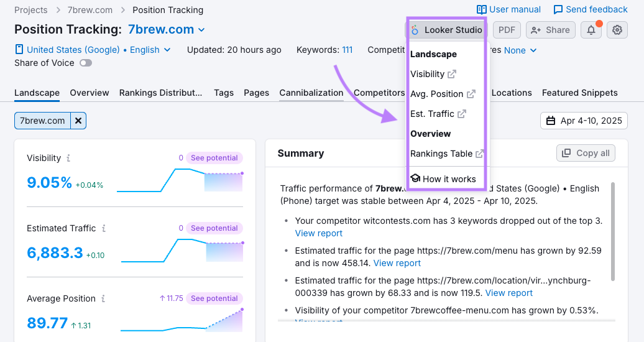Click the Summary panel scrollbar
This screenshot has width=644, height=342.
pos(613,230)
